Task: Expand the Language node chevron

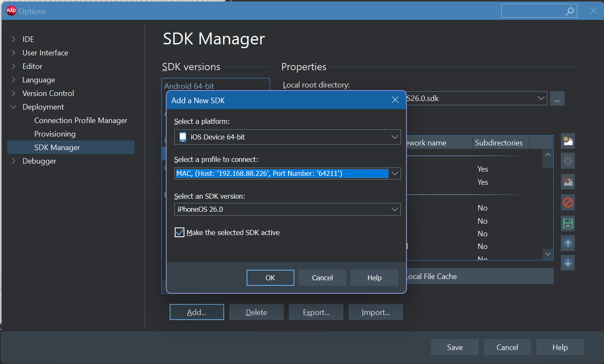Action: [x=14, y=80]
